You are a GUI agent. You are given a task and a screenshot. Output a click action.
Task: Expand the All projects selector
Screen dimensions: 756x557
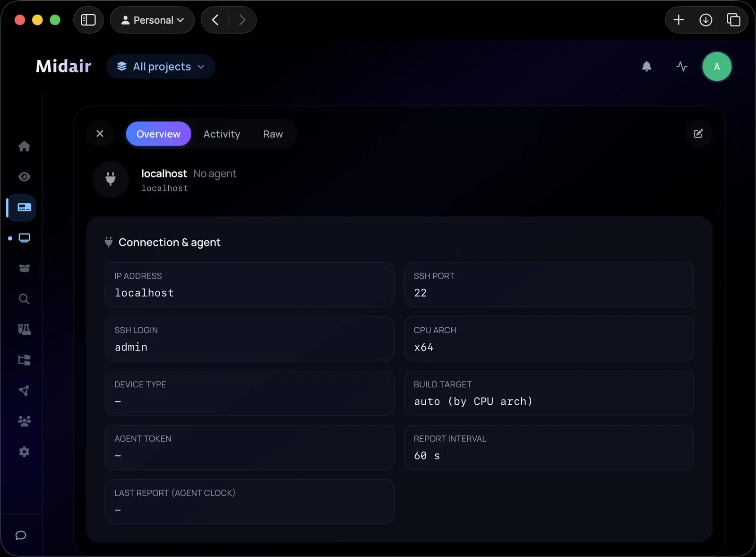(161, 67)
